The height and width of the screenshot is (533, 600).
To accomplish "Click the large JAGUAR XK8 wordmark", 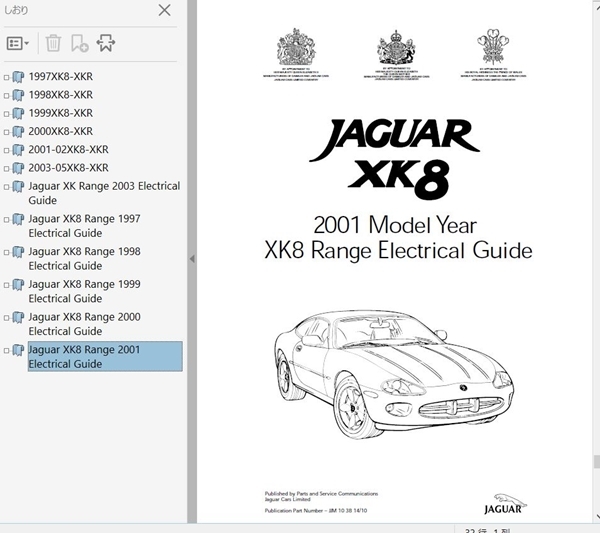I will [x=395, y=159].
